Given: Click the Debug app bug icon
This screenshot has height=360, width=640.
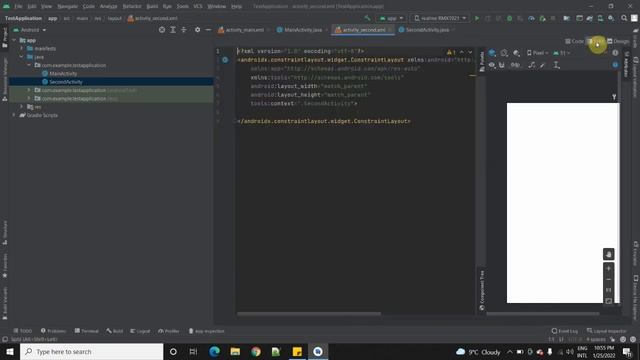Looking at the screenshot, I should pos(509,18).
